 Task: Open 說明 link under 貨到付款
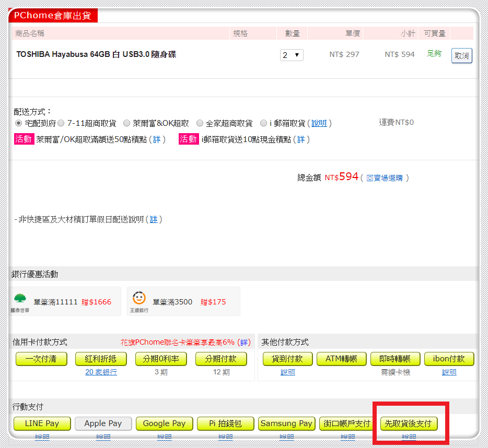click(287, 372)
